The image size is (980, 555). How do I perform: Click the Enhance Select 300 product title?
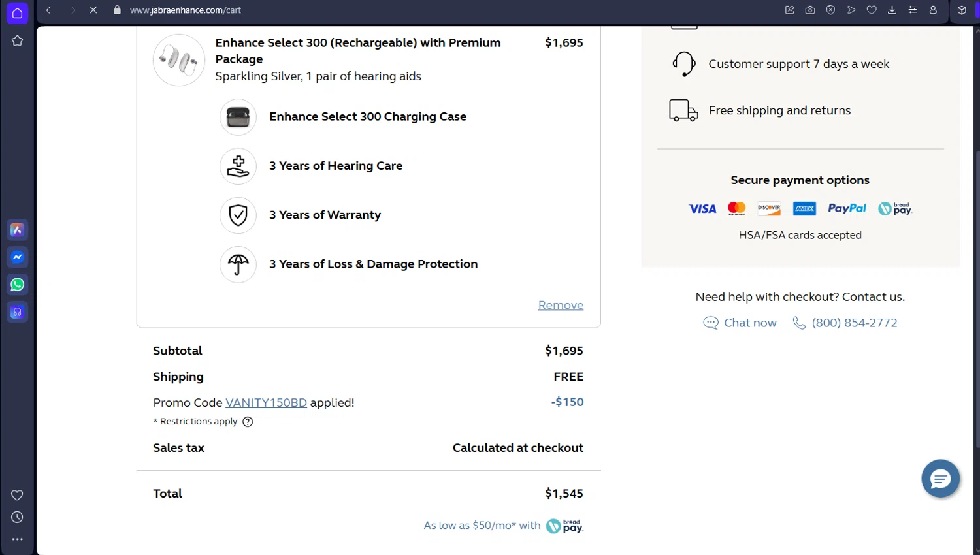coord(358,51)
